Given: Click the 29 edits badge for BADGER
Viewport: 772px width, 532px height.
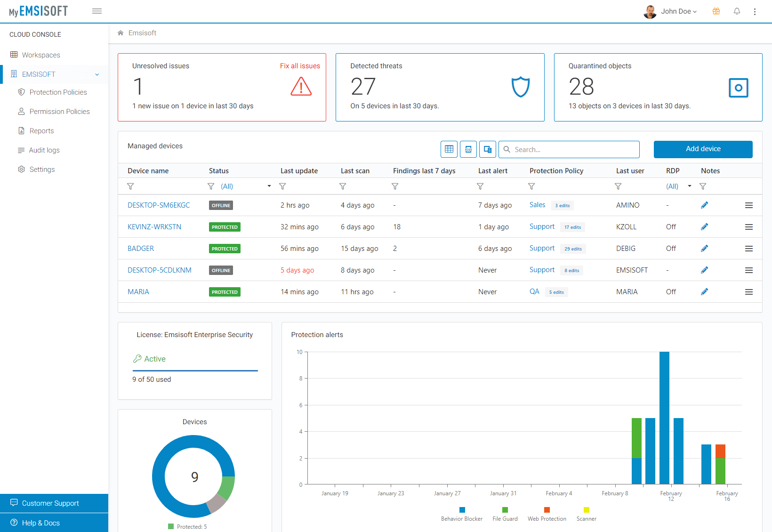Looking at the screenshot, I should pos(573,249).
